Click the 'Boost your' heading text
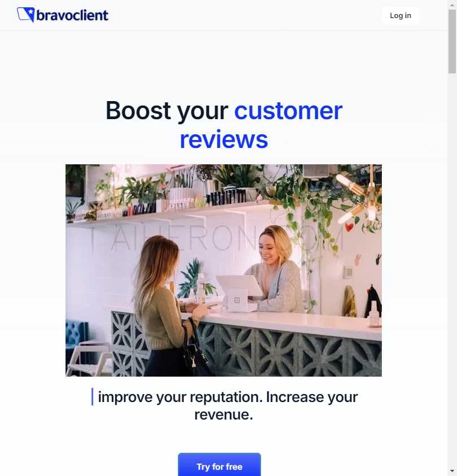 tap(167, 111)
